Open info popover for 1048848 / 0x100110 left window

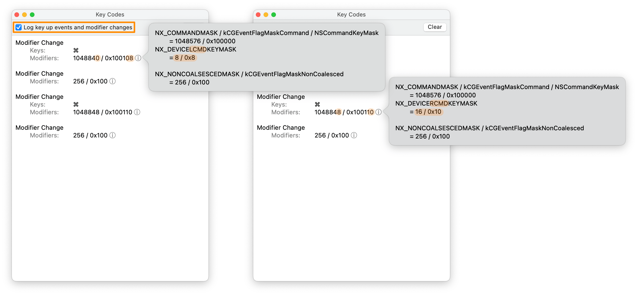137,112
